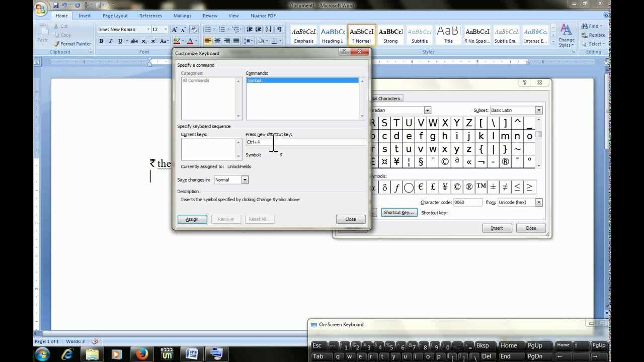The width and height of the screenshot is (644, 362).
Task: Open the from Unicode (hex) dropdown
Action: coord(538,202)
